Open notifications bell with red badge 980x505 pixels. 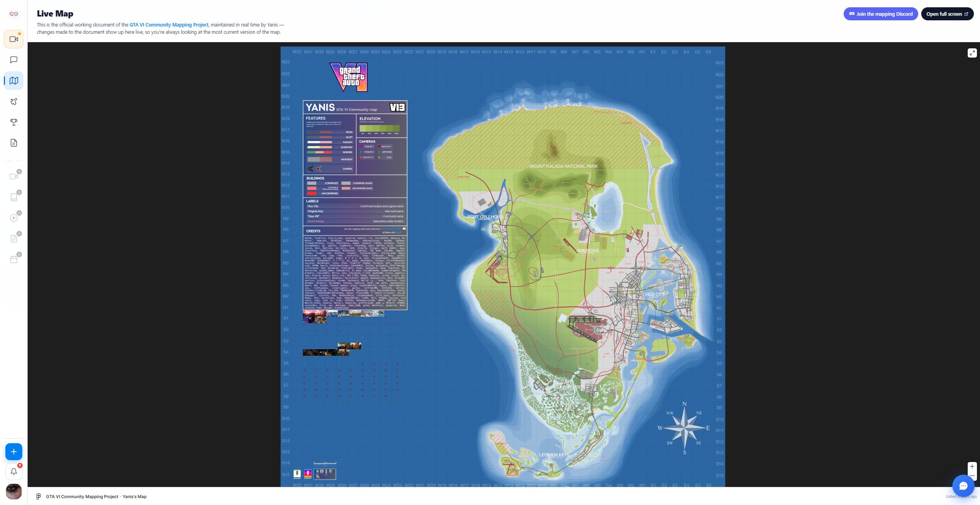click(x=14, y=472)
